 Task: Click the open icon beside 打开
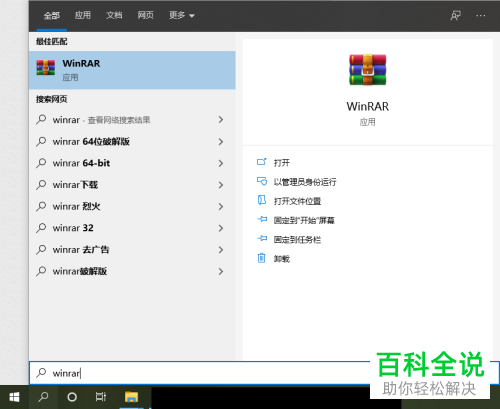tap(262, 162)
